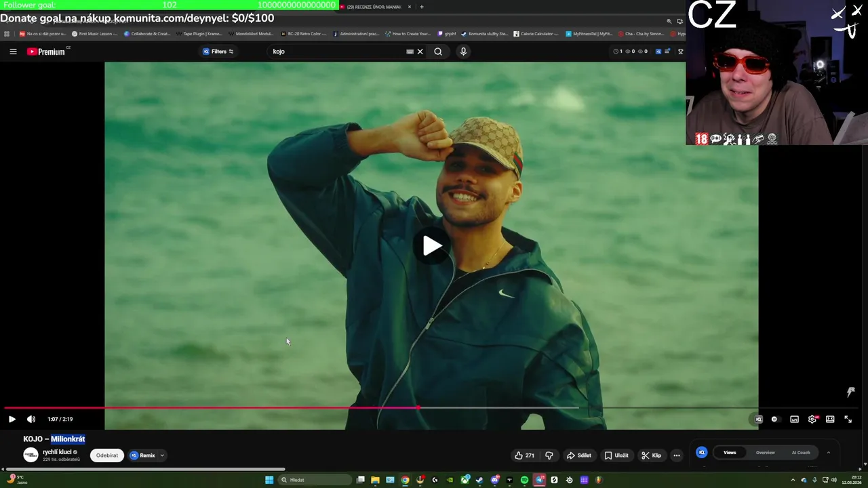Open Calorie Calculator bookmark

tap(536, 34)
